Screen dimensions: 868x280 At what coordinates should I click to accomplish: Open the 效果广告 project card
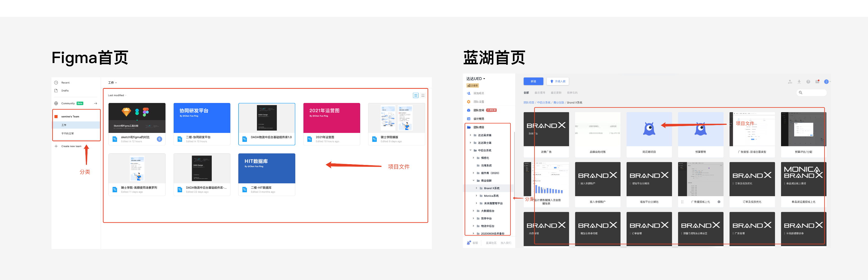tap(546, 135)
